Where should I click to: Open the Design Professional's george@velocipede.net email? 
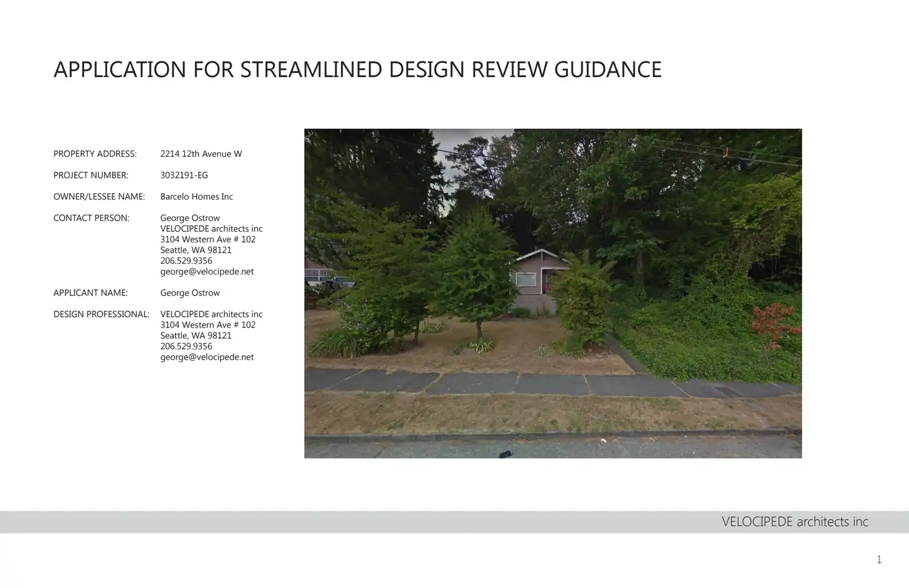[x=207, y=357]
